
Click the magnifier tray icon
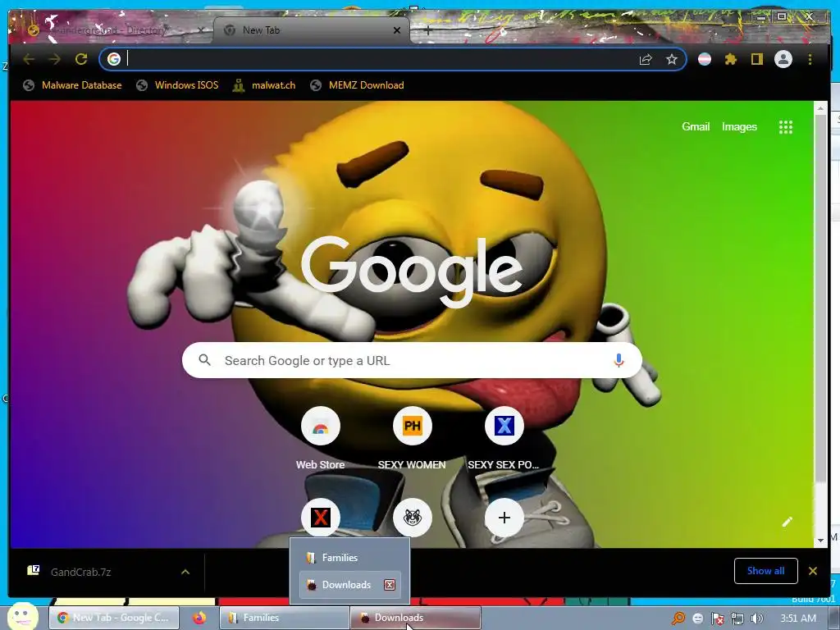678,619
